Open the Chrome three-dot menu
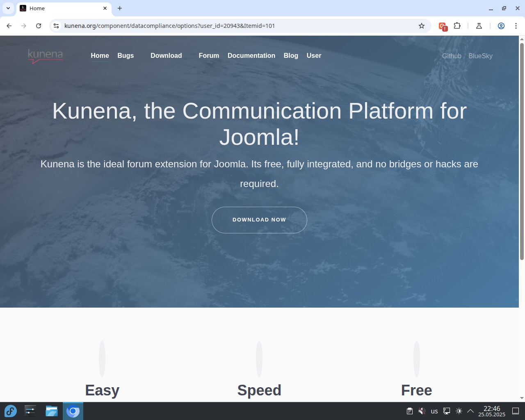 pos(516,26)
